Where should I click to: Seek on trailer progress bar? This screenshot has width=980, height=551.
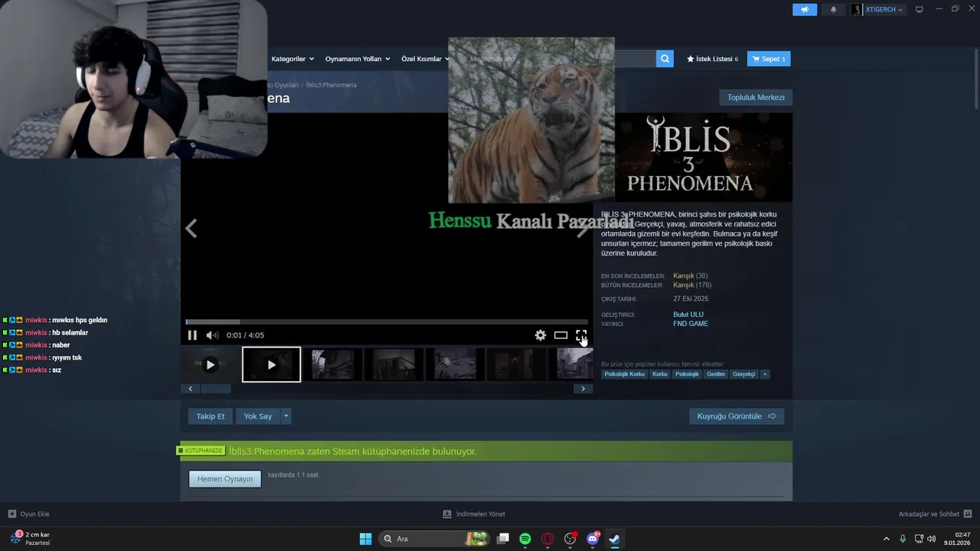(x=387, y=322)
